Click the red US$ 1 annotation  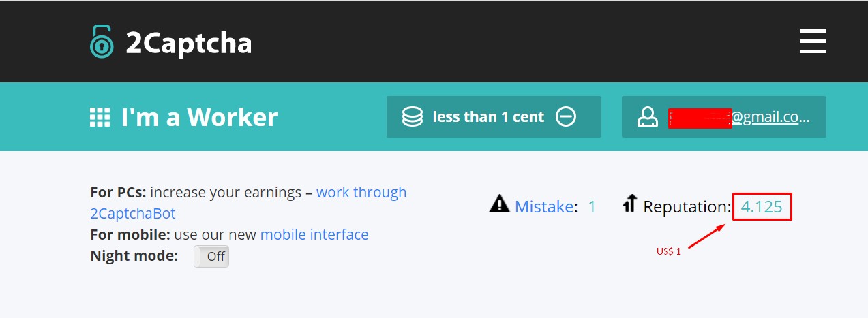click(x=669, y=252)
